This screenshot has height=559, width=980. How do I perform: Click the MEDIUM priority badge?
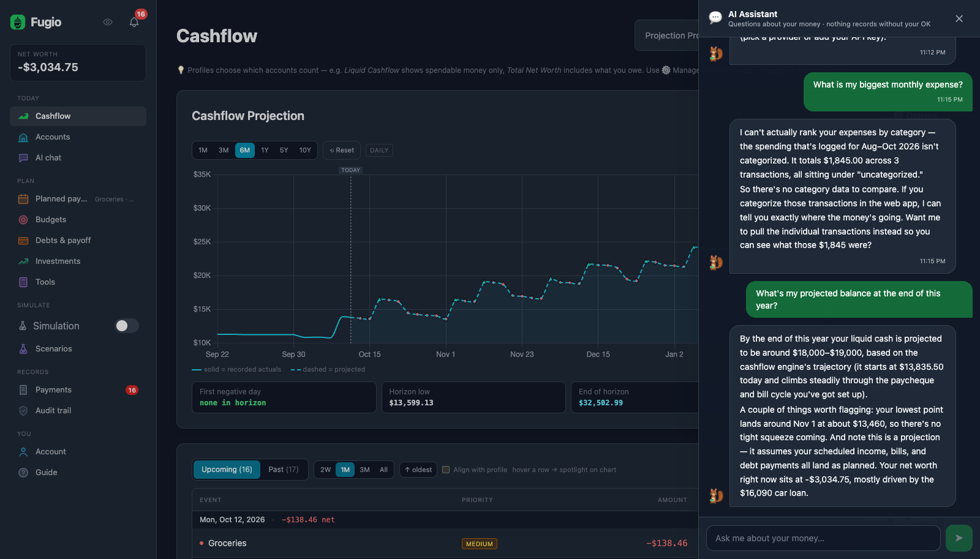[480, 544]
